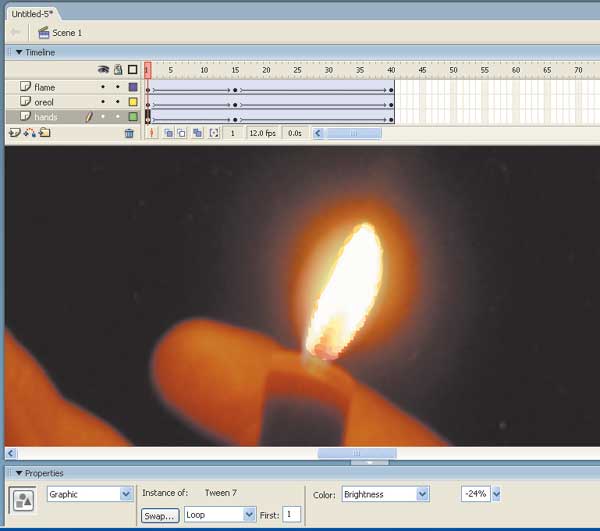Image resolution: width=600 pixels, height=531 pixels.
Task: Click Scene 1 in the edit bar
Action: point(60,33)
